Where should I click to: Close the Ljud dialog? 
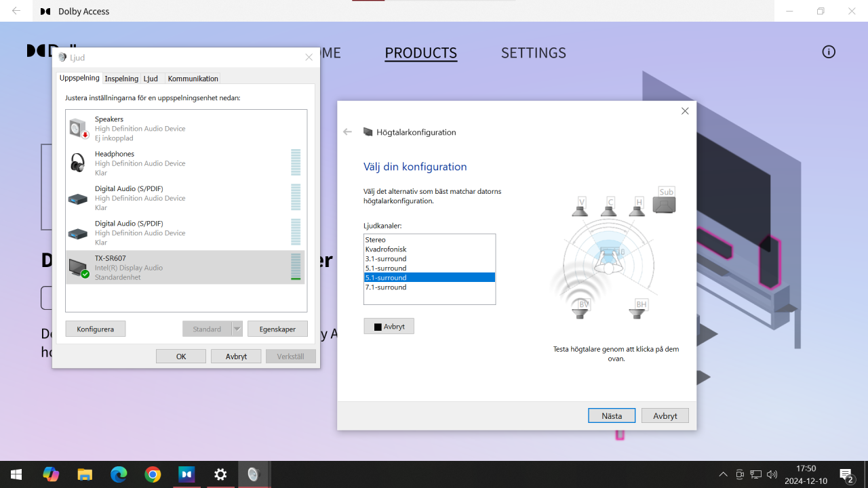point(309,58)
